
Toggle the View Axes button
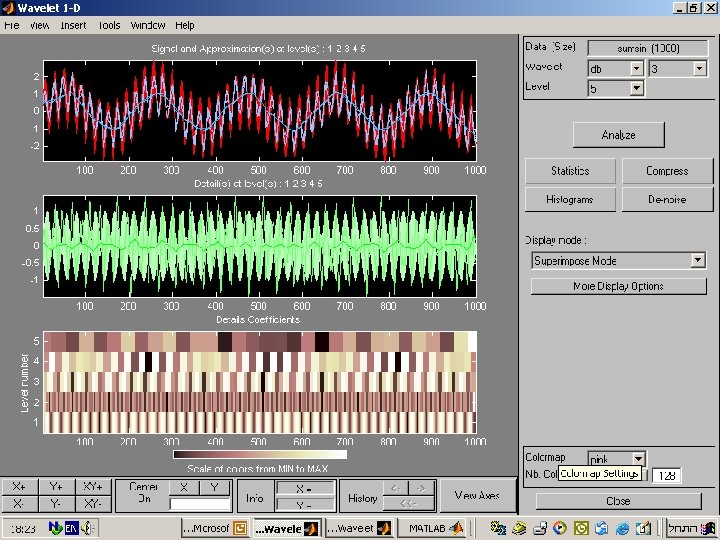(477, 495)
